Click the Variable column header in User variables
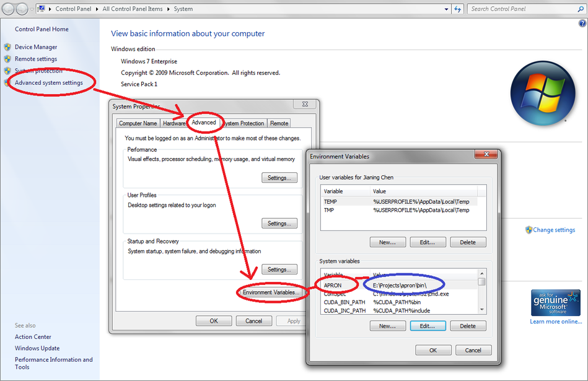The width and height of the screenshot is (588, 381). click(346, 191)
